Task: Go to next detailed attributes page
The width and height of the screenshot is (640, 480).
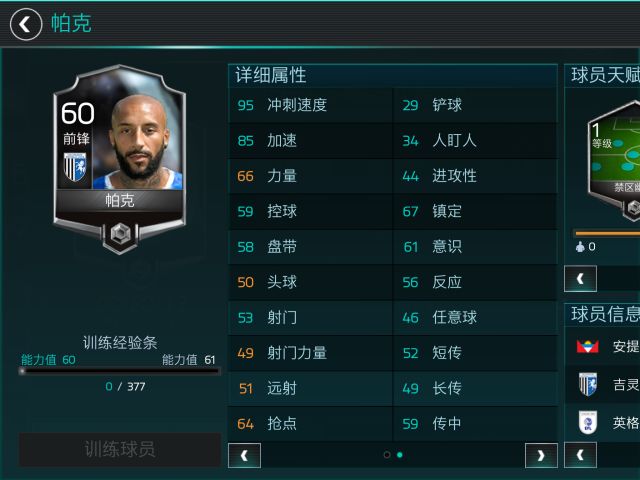Action: click(x=541, y=455)
